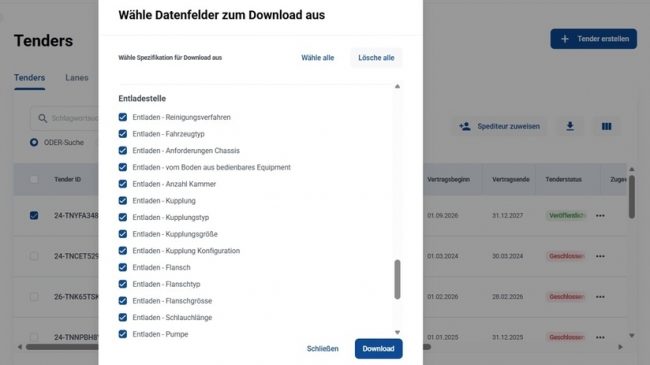Screen dimensions: 650x365
Task: Click table horizontal scroll right arrow
Action: point(620,347)
